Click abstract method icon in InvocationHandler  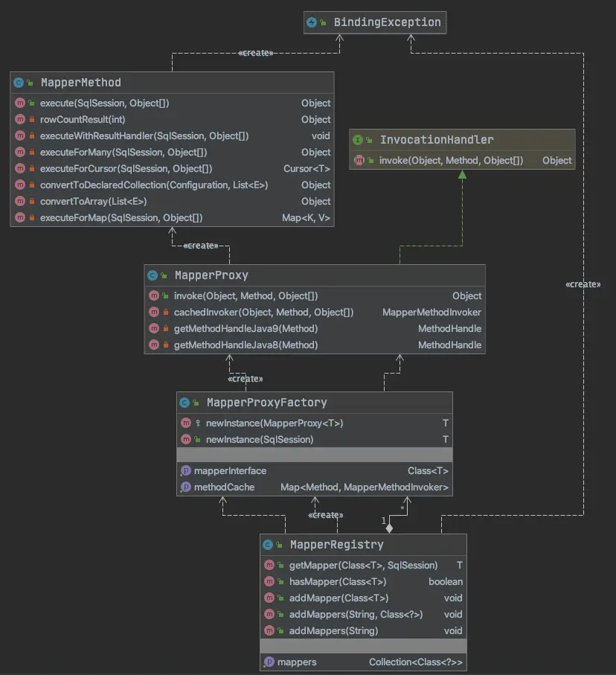tap(359, 161)
